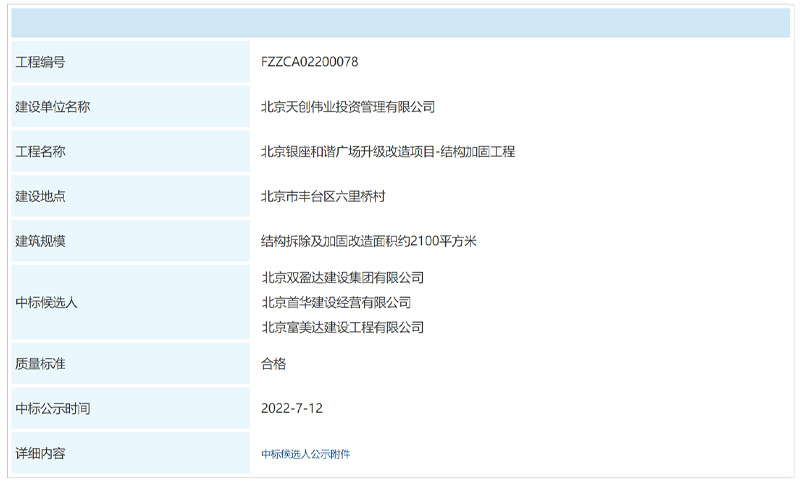Select candidate 北京首华建设经营有限公司
This screenshot has height=483, width=800.
coord(336,302)
